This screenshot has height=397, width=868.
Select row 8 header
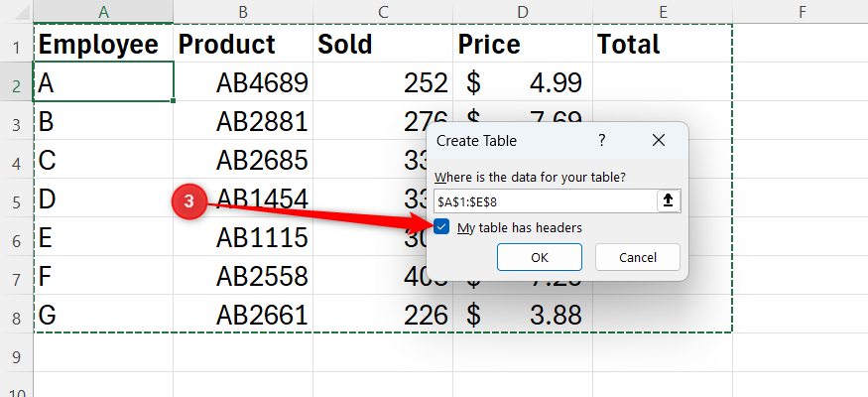pos(17,315)
